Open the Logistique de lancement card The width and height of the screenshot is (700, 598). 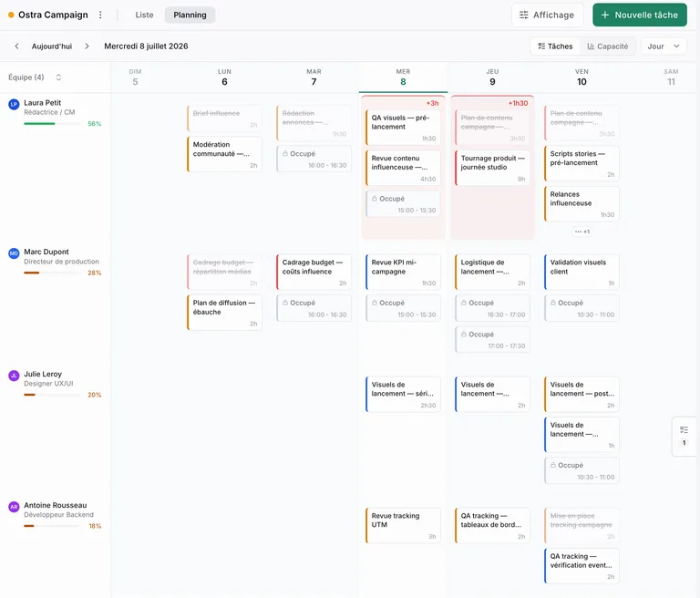click(492, 272)
